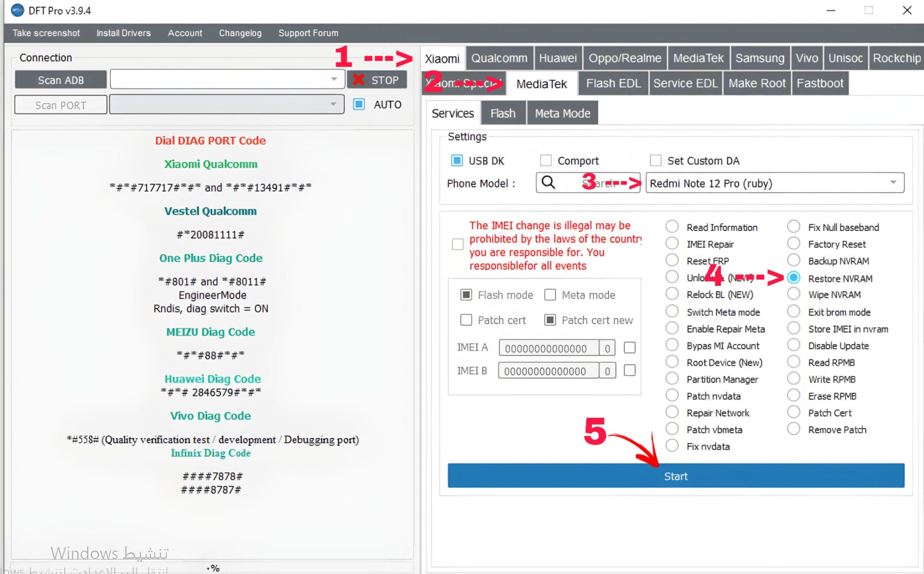Viewport: 924px width, 574px height.
Task: Open Install Drivers menu
Action: (x=123, y=33)
